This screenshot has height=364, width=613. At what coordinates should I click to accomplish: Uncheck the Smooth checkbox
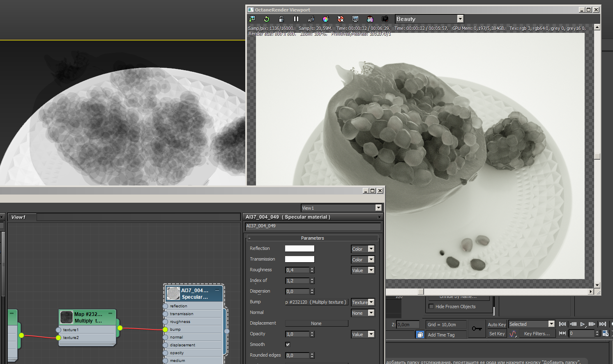click(288, 344)
